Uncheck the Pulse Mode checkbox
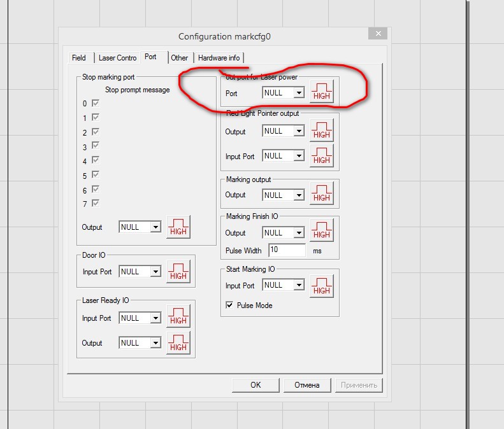The image size is (504, 429). pyautogui.click(x=230, y=306)
